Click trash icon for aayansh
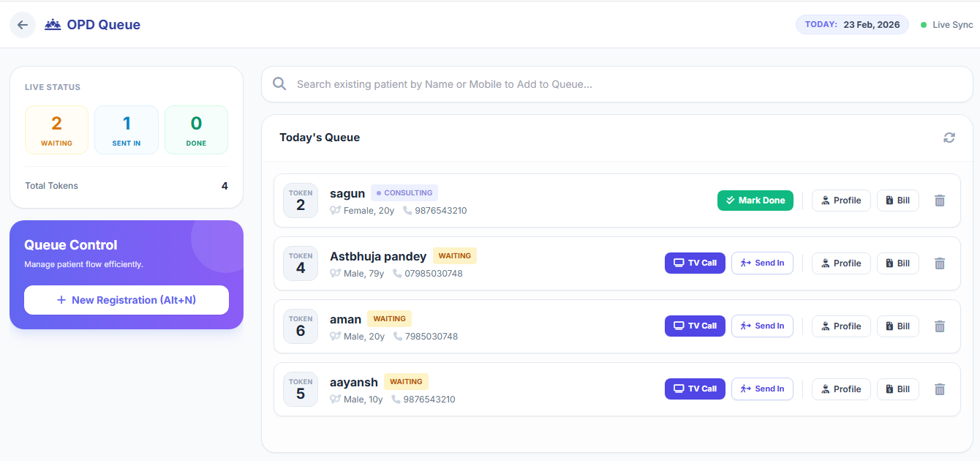This screenshot has width=980, height=461. pyautogui.click(x=940, y=389)
